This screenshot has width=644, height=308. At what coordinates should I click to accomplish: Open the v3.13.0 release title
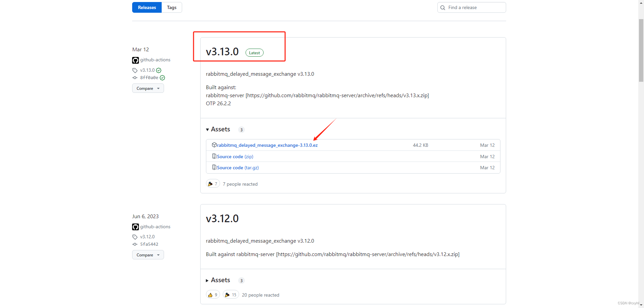pyautogui.click(x=222, y=52)
